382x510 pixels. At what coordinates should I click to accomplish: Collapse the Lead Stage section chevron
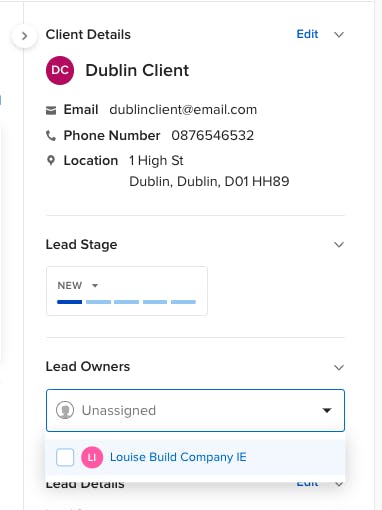click(339, 245)
